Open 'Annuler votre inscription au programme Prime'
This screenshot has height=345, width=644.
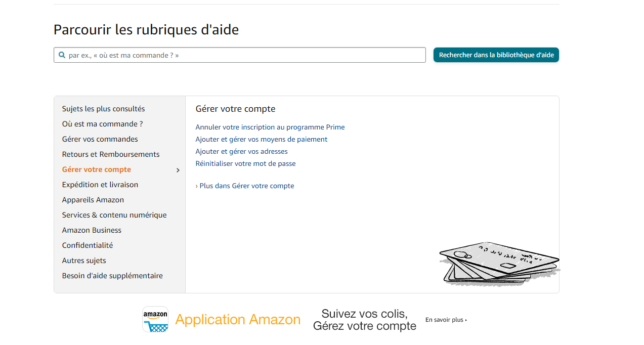(270, 127)
